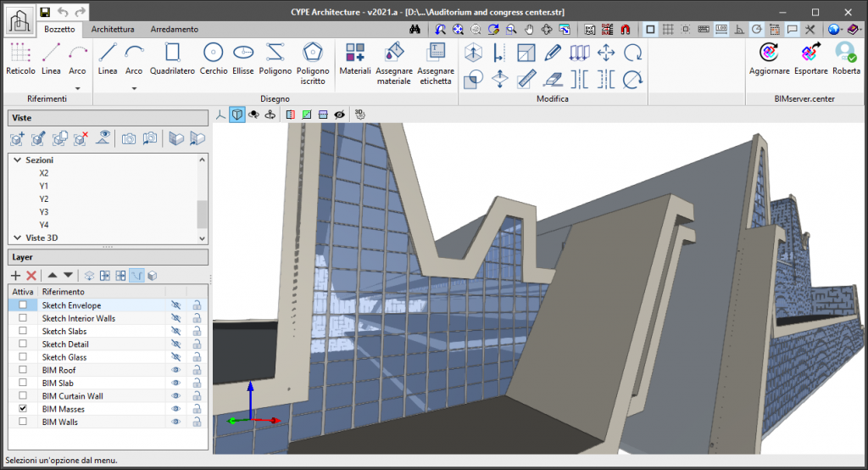
Task: Open the Arredamento ribbon tab
Action: (x=175, y=29)
